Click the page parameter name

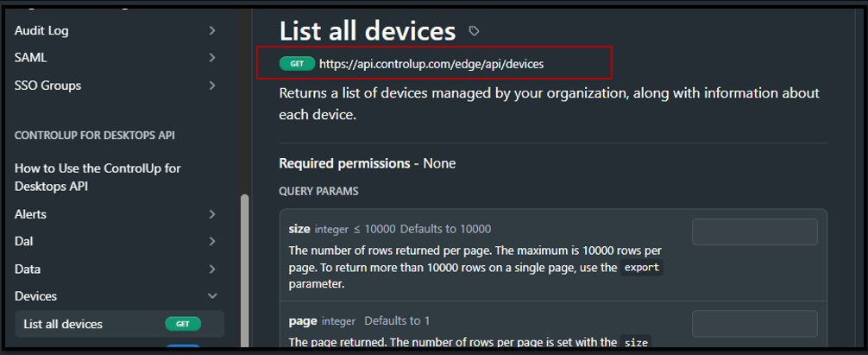pos(303,321)
